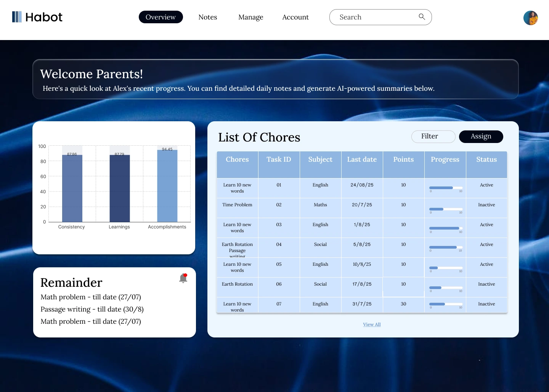Select the Accomplishments bar in chart
Image resolution: width=549 pixels, height=392 pixels.
coord(167,186)
